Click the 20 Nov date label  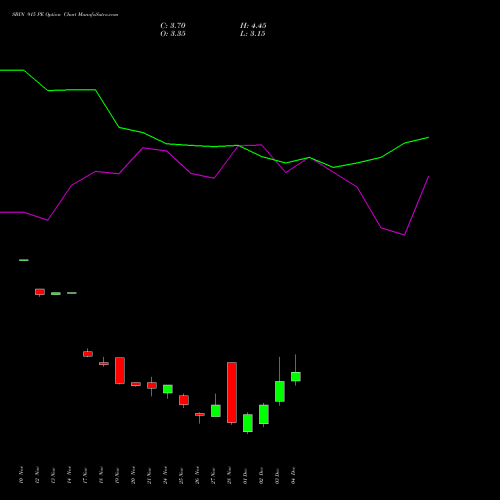(133, 475)
